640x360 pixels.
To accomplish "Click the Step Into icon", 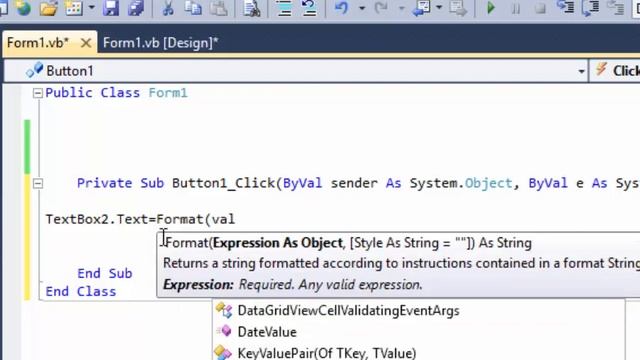I will pyautogui.click(x=566, y=8).
